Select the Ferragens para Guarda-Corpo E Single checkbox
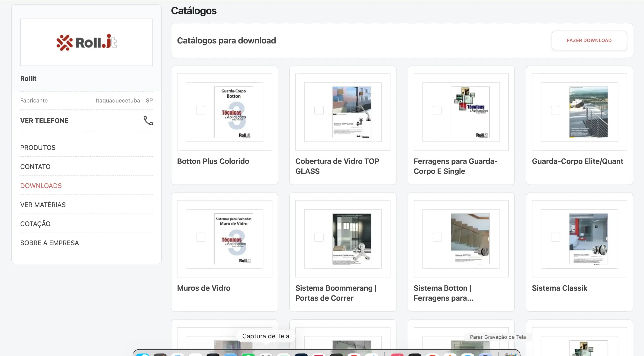 [437, 110]
